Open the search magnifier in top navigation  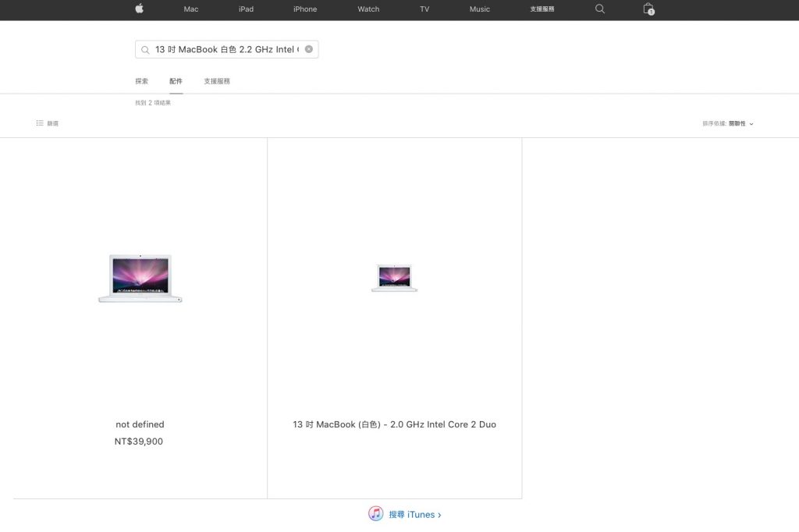599,9
